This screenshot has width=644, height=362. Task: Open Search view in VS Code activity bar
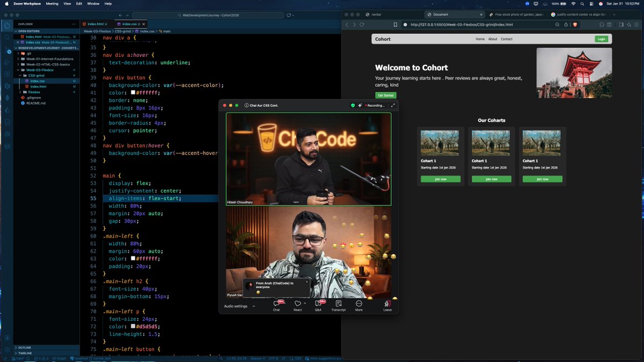(7, 38)
